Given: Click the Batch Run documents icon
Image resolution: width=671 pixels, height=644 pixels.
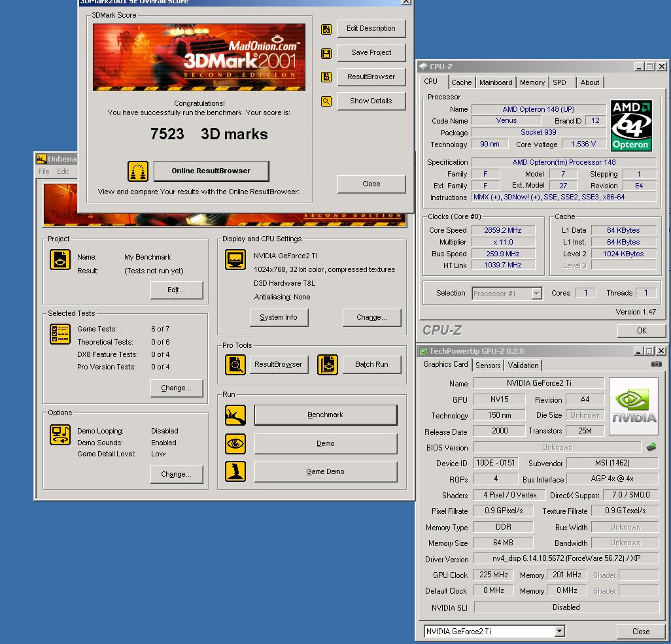Looking at the screenshot, I should point(328,365).
